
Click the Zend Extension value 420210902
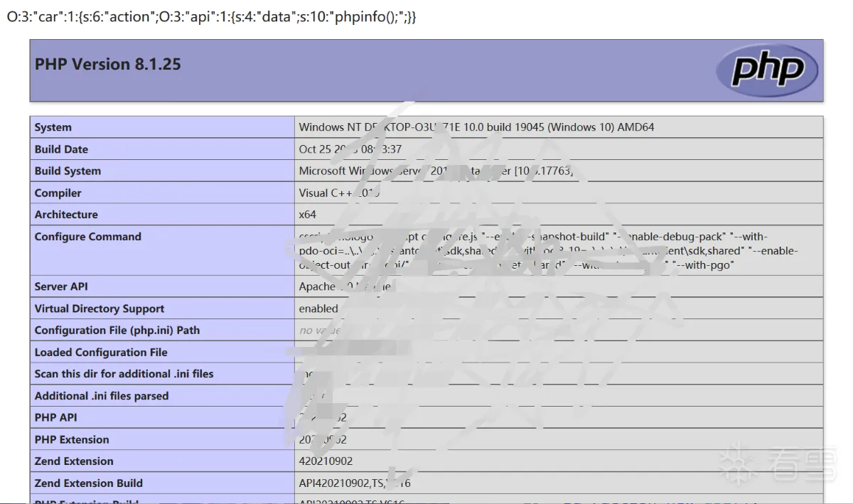[326, 461]
